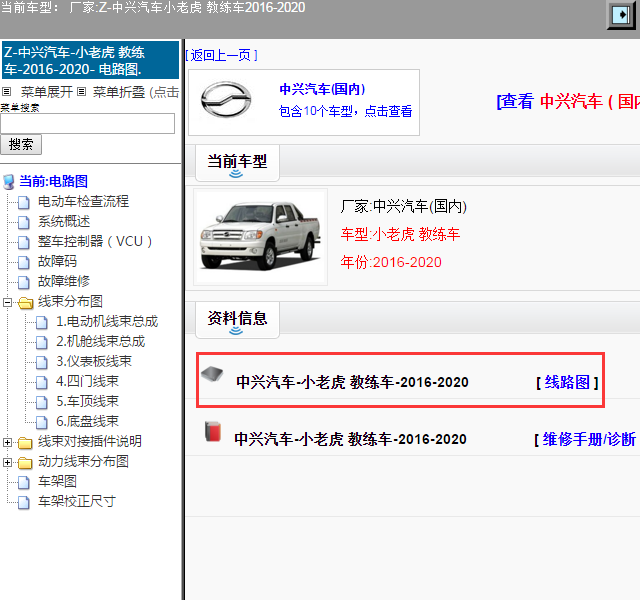Select 系统概述 in the tree
The width and height of the screenshot is (640, 600).
[64, 222]
